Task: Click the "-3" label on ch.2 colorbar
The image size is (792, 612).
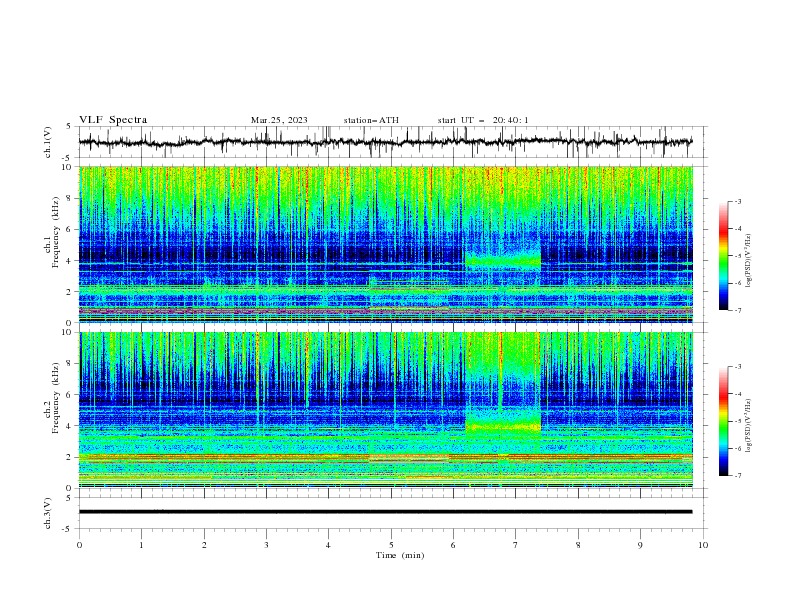Action: tap(737, 367)
